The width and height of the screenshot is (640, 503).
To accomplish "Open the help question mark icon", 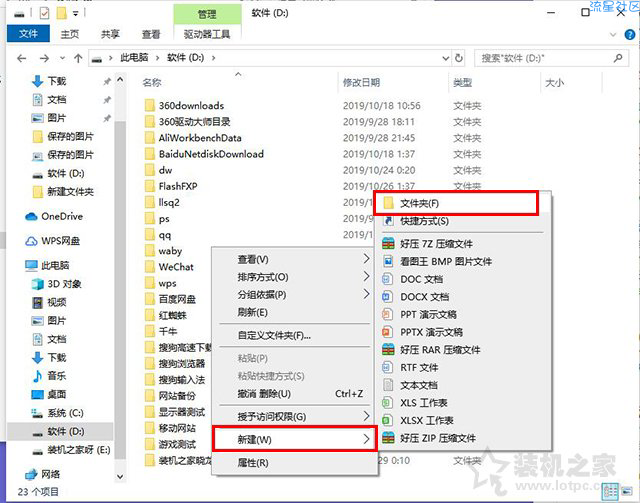I will (630, 35).
